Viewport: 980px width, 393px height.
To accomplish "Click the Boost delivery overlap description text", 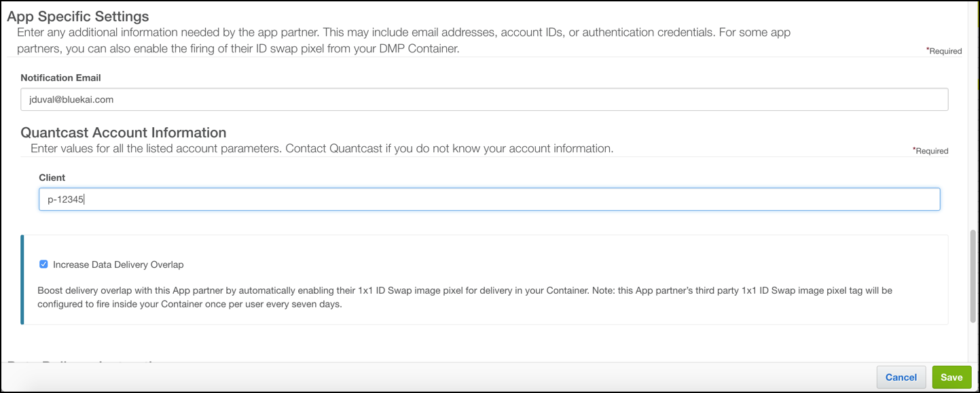I will (x=465, y=297).
